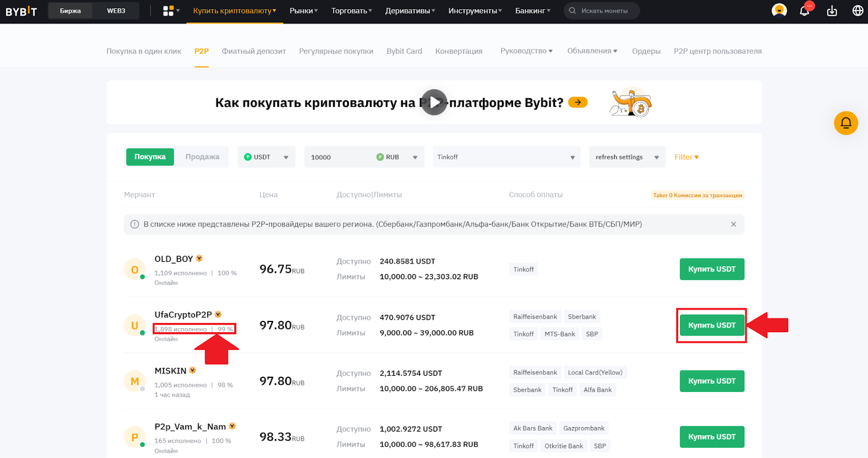Buy USDT from OLD_BOY
This screenshot has width=868, height=458.
(712, 269)
